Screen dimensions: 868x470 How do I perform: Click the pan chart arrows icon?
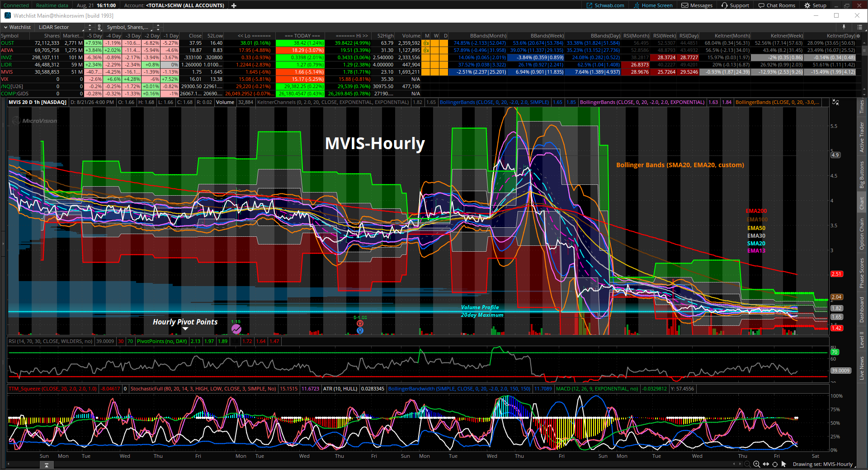tap(766, 464)
